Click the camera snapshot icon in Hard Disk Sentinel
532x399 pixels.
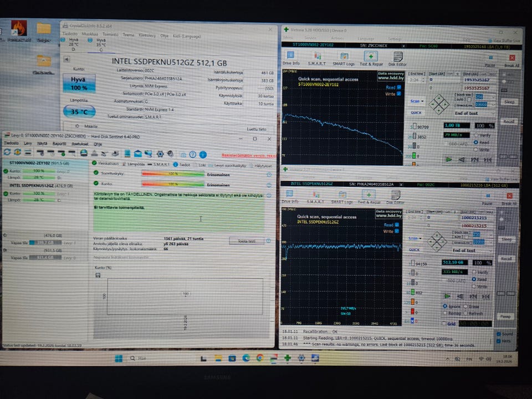pyautogui.click(x=183, y=155)
